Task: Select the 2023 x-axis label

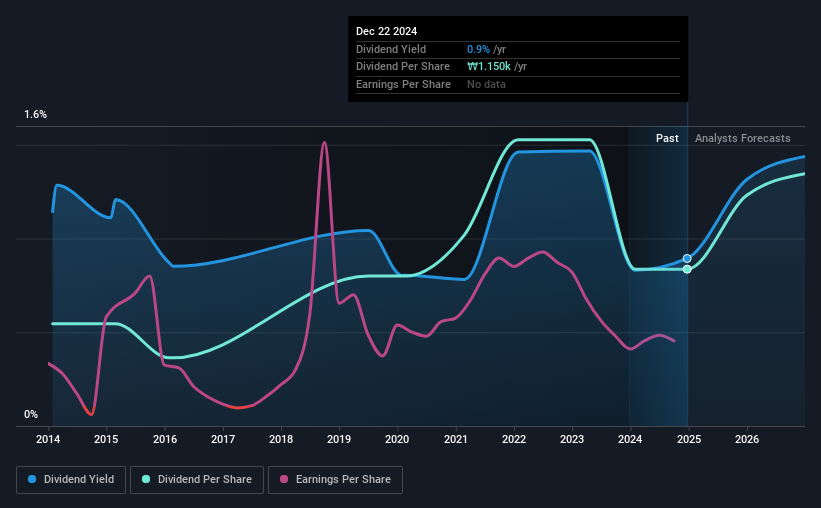Action: 572,439
